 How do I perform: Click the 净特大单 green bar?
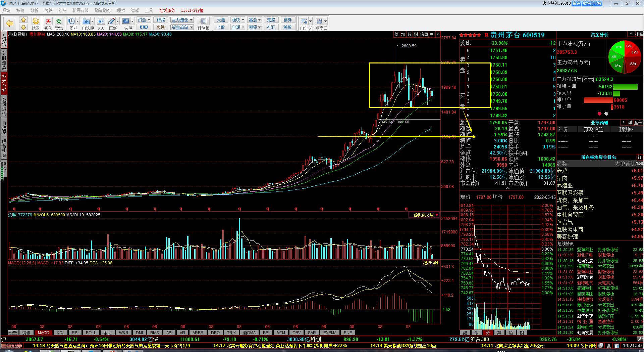[x=625, y=87]
